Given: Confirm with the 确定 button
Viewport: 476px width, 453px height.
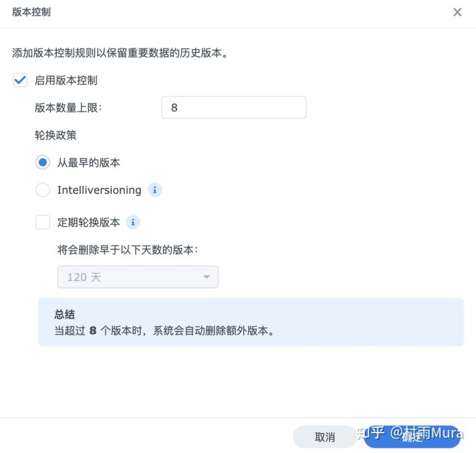Looking at the screenshot, I should 412,436.
